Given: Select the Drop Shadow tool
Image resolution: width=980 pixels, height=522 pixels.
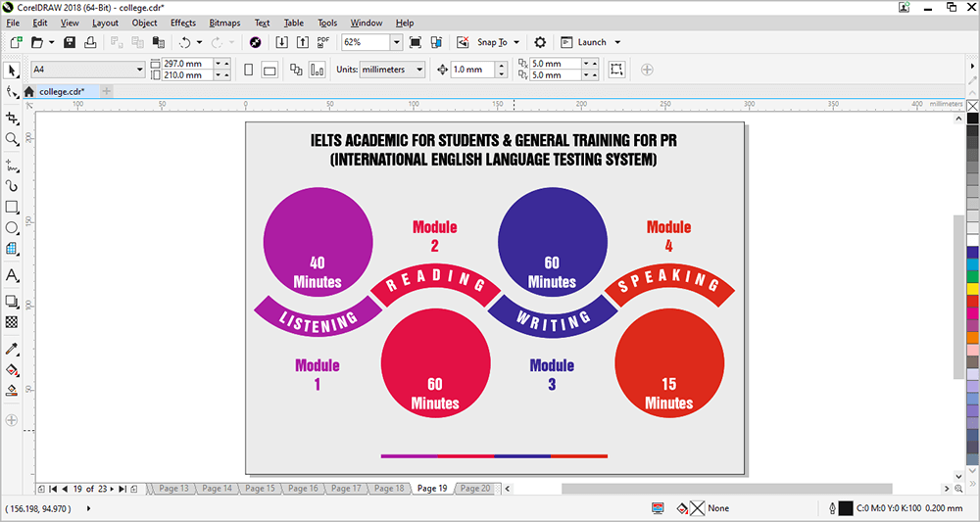Looking at the screenshot, I should 11,302.
